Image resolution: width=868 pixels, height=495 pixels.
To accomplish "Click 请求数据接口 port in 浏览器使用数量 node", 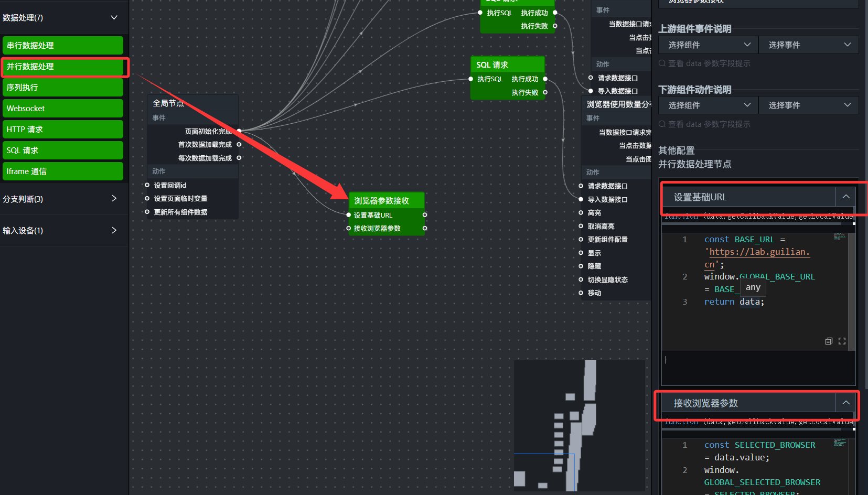I will (581, 186).
